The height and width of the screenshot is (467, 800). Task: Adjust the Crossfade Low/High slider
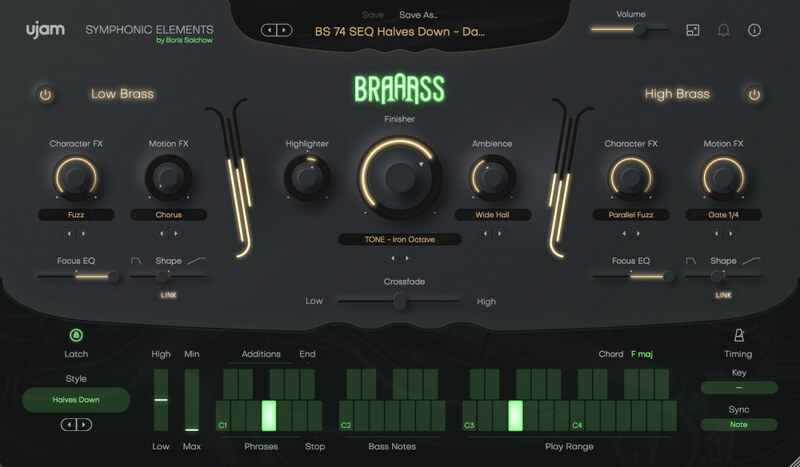(x=398, y=298)
